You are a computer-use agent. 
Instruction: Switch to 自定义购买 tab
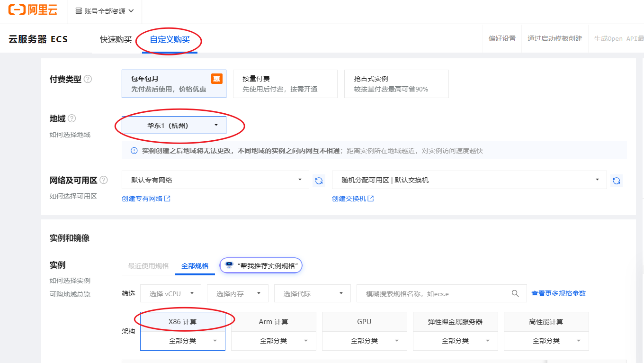point(170,39)
